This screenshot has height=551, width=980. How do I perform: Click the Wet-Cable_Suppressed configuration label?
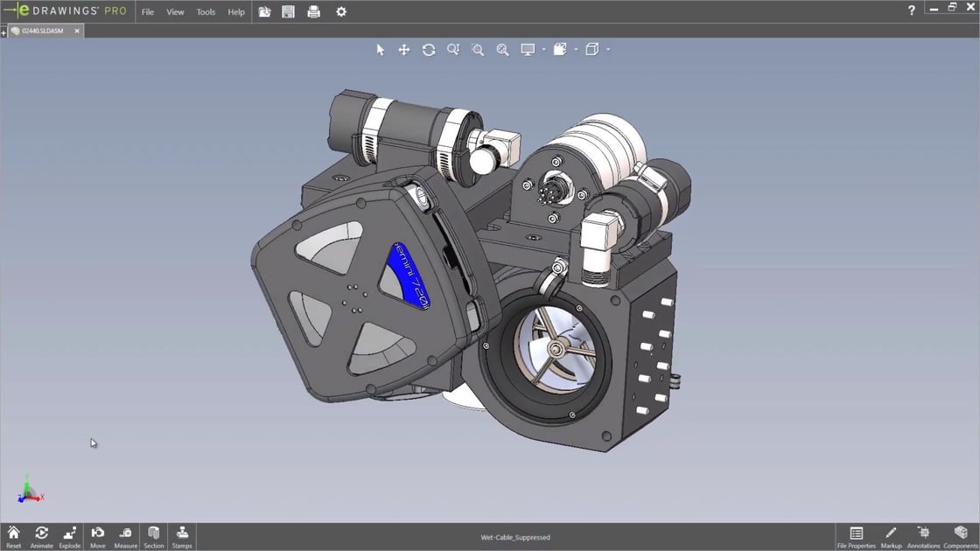(x=515, y=537)
